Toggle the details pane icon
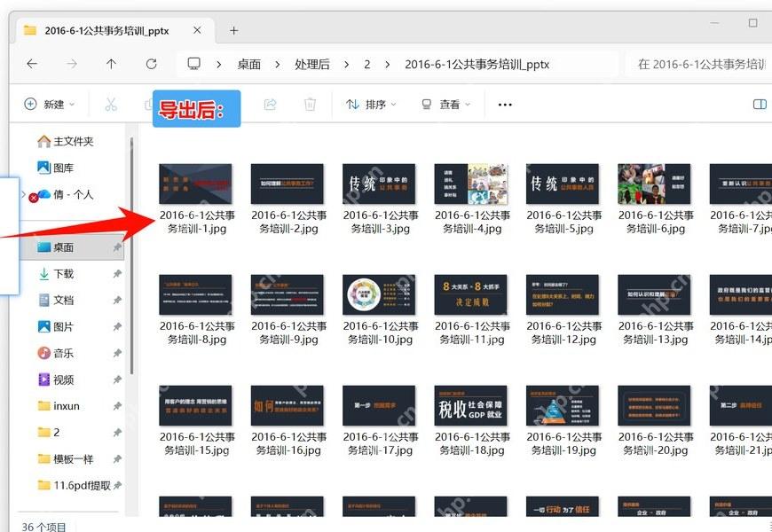This screenshot has height=532, width=772. point(760,105)
